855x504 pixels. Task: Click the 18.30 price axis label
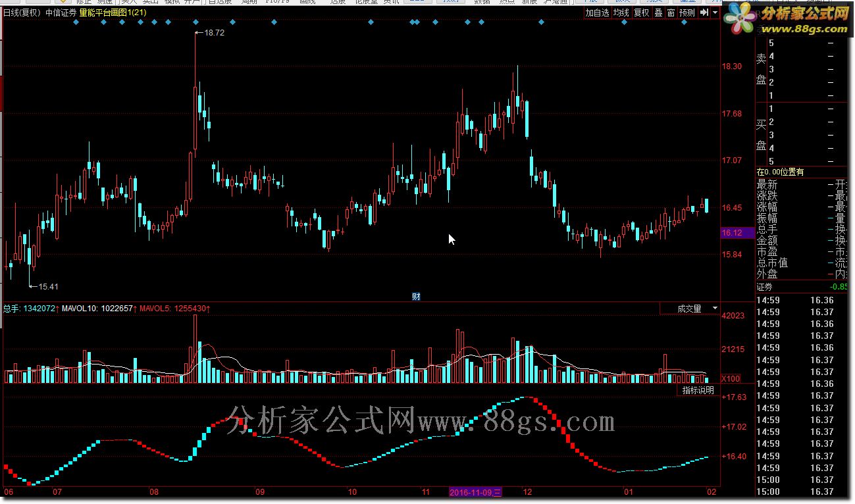[732, 66]
